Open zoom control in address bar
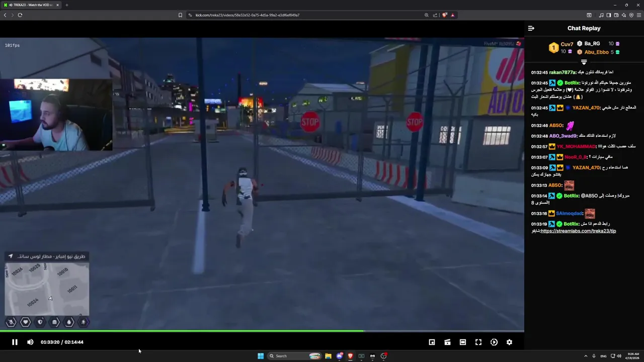Image resolution: width=644 pixels, height=362 pixels. 427,15
